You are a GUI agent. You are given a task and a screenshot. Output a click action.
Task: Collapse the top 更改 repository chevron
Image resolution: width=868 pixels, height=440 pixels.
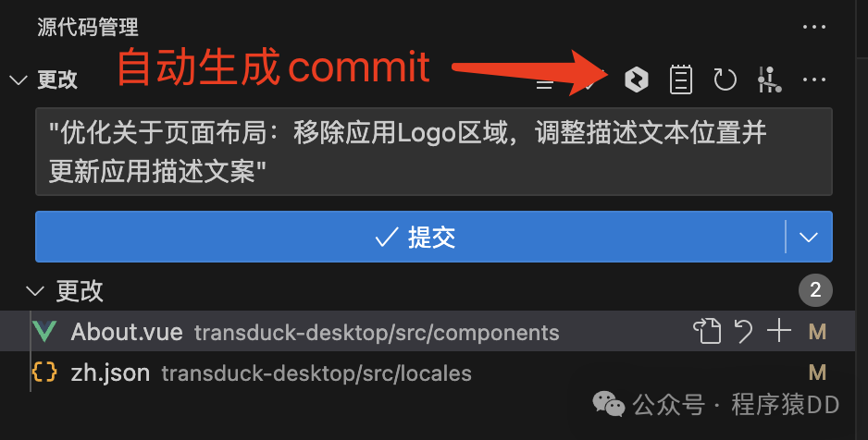(x=19, y=80)
